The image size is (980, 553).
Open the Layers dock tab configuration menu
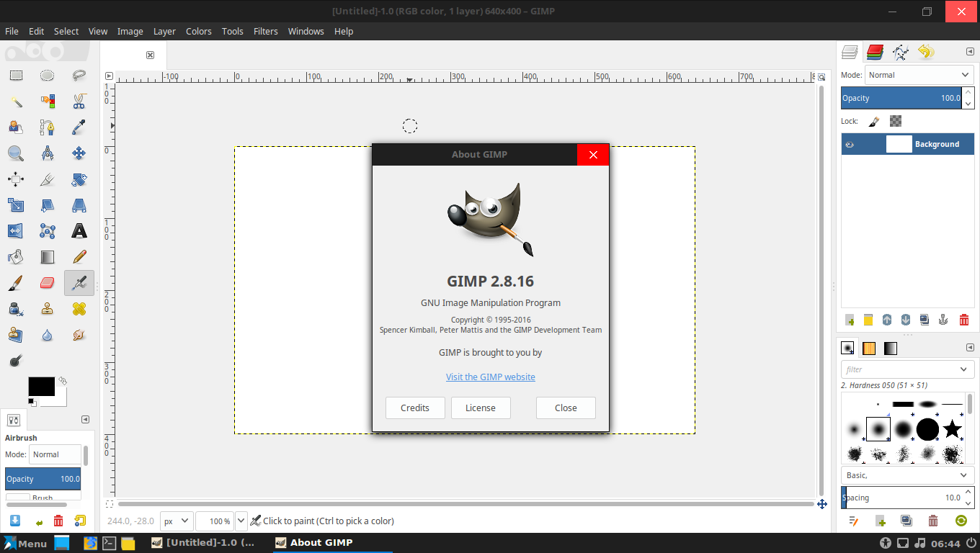click(970, 52)
